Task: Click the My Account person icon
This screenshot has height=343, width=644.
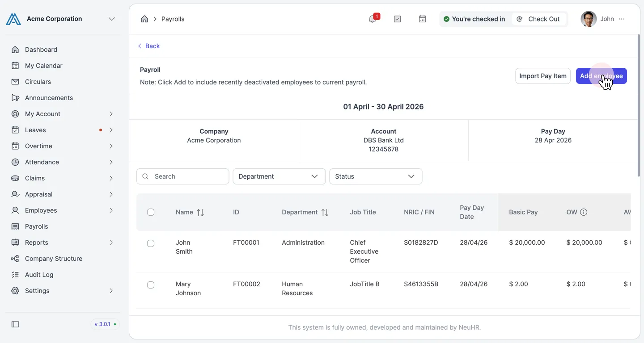Action: pyautogui.click(x=15, y=114)
